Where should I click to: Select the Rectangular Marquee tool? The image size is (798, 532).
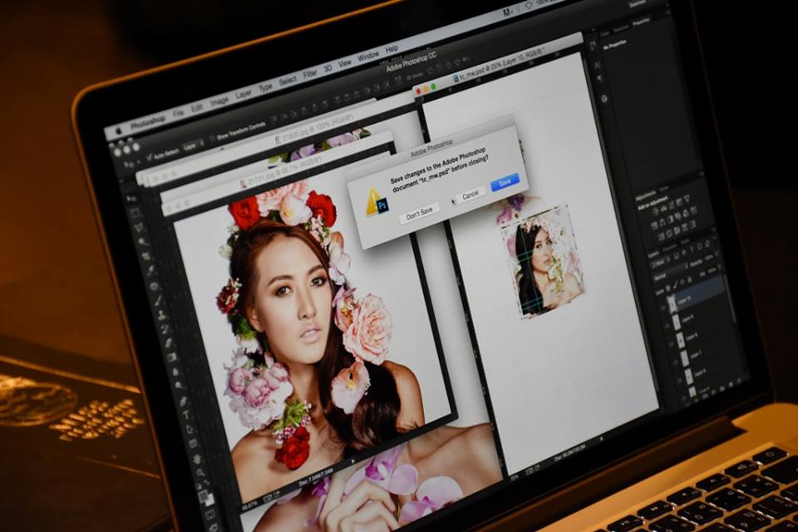[x=135, y=213]
